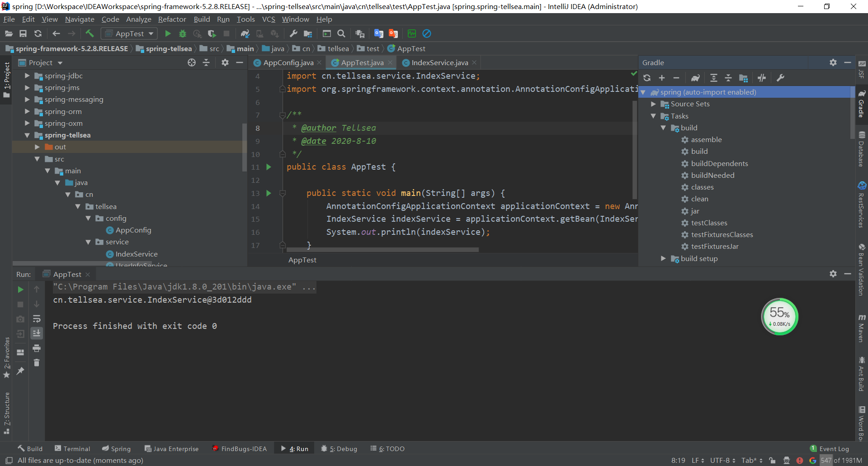The image size is (868, 466).
Task: Switch to the IndexService.java tab
Action: pyautogui.click(x=438, y=62)
